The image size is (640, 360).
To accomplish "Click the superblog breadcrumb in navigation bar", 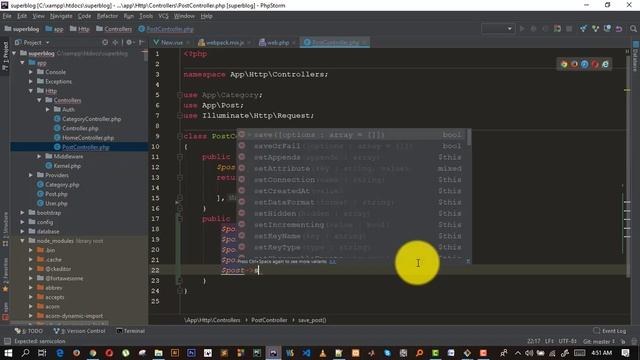I will (22, 29).
